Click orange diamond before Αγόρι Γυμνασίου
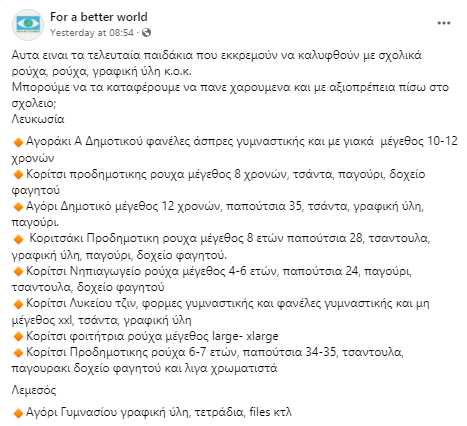 18,413
